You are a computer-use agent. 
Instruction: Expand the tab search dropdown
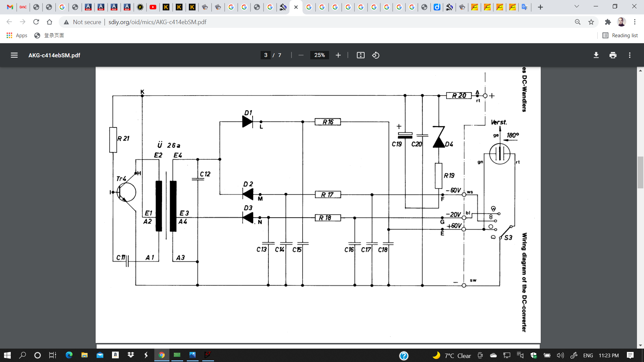point(577,6)
